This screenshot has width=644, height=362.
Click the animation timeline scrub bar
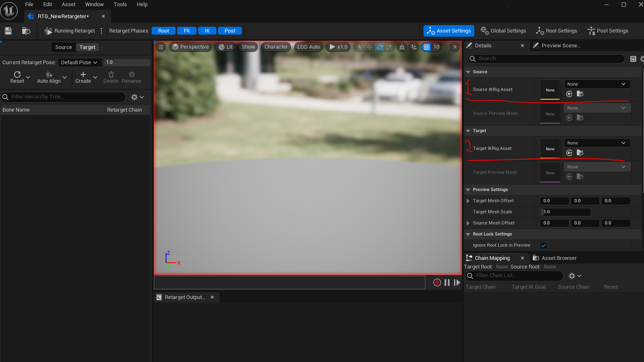point(290,283)
